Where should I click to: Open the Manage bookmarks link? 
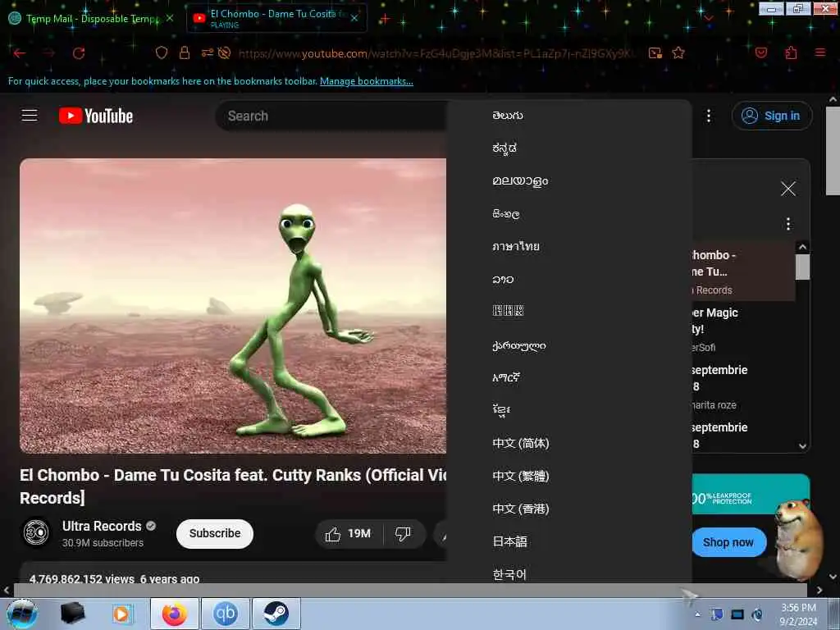[367, 81]
